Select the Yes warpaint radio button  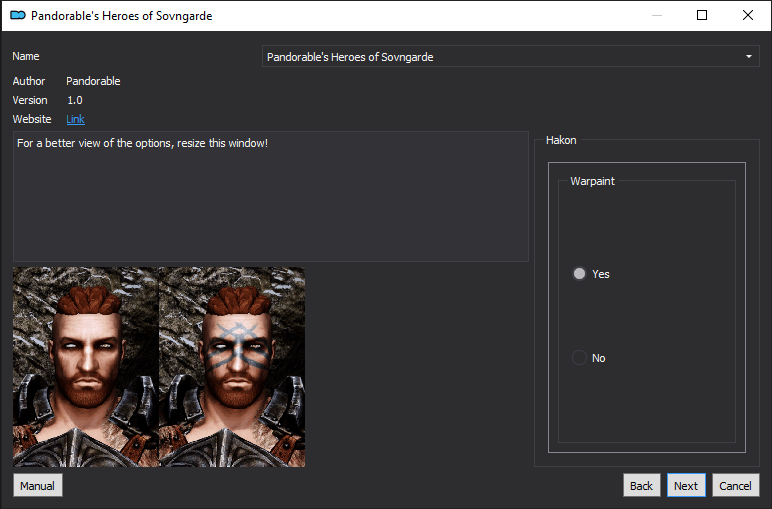579,274
